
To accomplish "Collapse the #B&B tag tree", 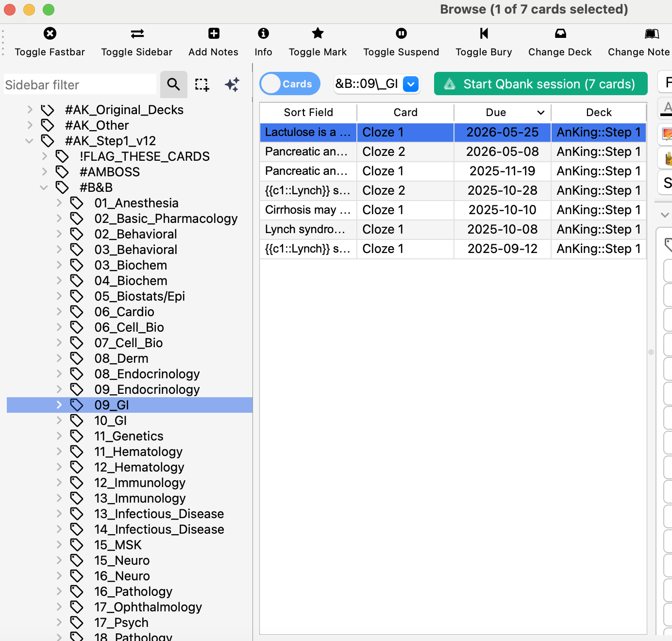I will (x=44, y=187).
